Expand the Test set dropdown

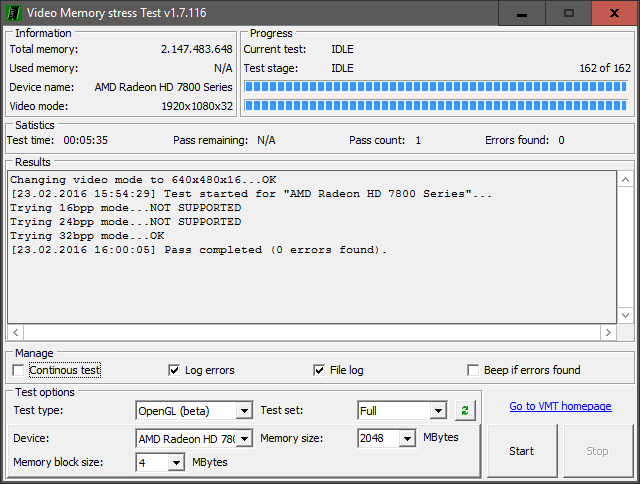click(438, 411)
